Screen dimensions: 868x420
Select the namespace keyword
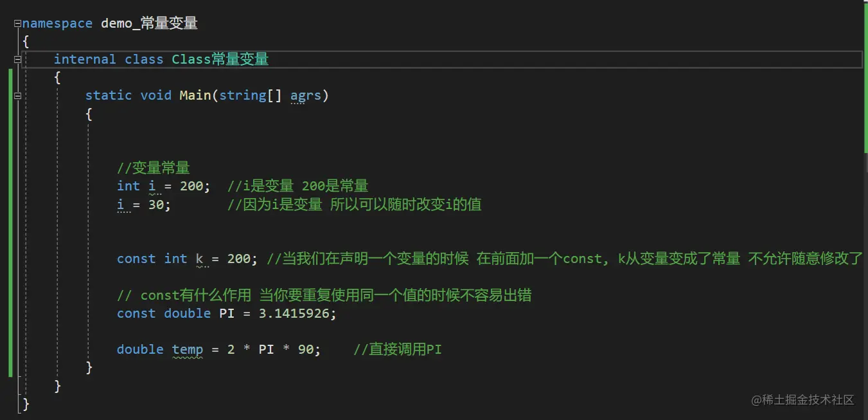(57, 23)
